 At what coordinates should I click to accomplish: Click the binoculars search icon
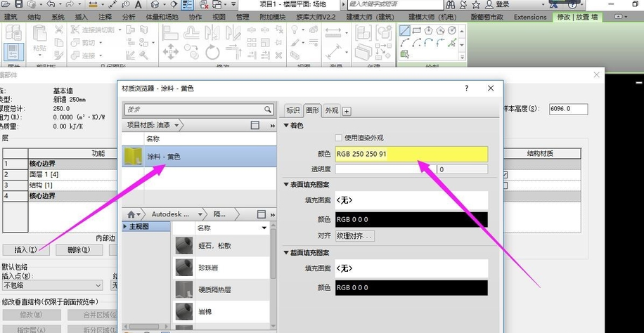(x=451, y=5)
